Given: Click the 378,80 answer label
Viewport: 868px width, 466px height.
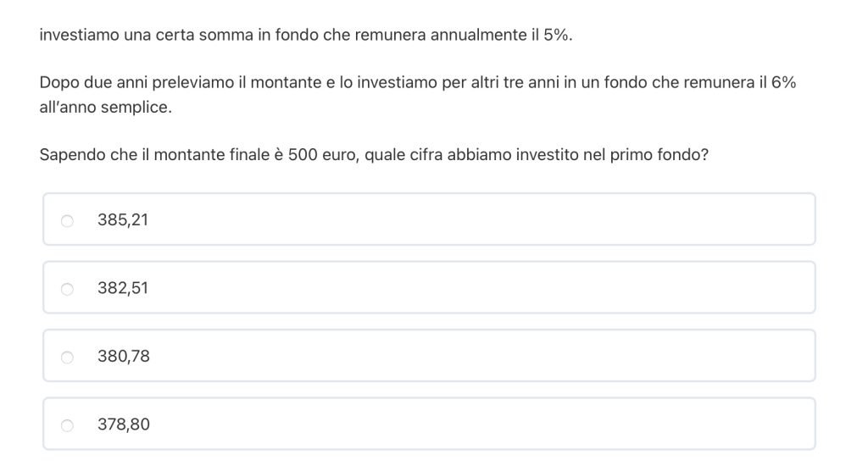Looking at the screenshot, I should click(124, 425).
